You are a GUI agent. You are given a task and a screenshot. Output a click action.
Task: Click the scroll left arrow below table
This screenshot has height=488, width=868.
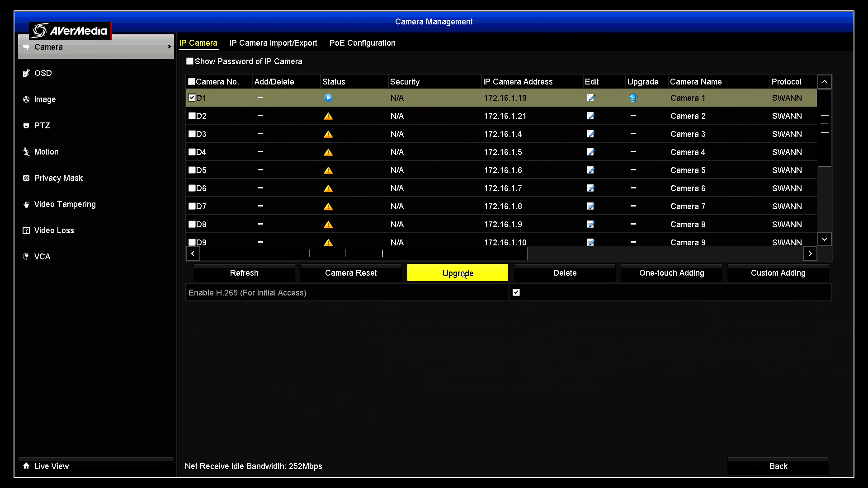193,253
